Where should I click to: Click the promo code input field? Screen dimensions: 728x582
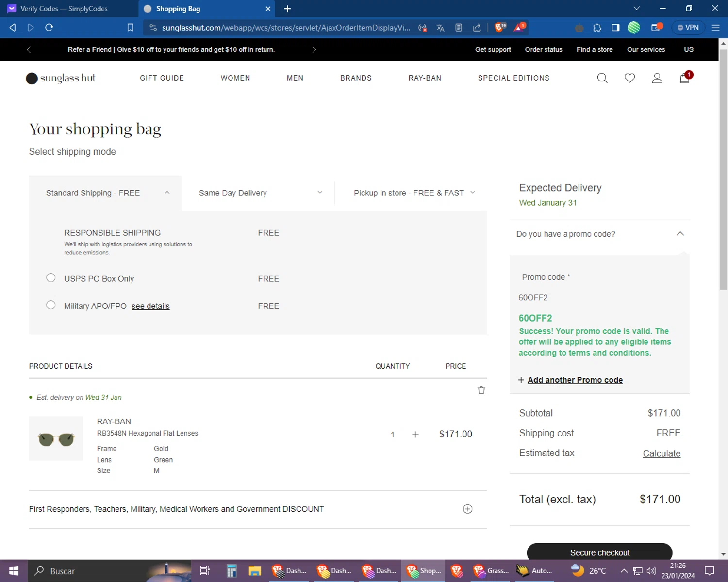[599, 298]
